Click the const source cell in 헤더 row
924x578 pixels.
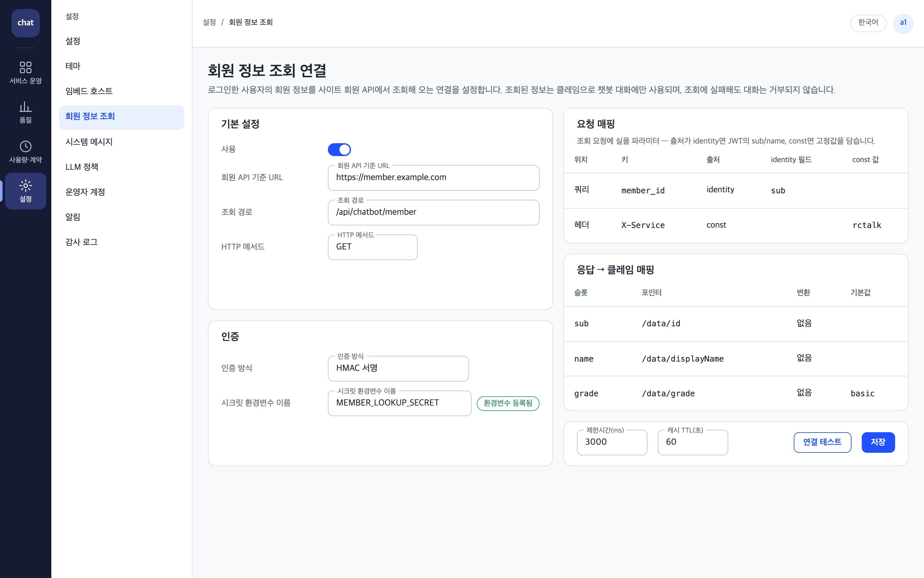pos(716,225)
